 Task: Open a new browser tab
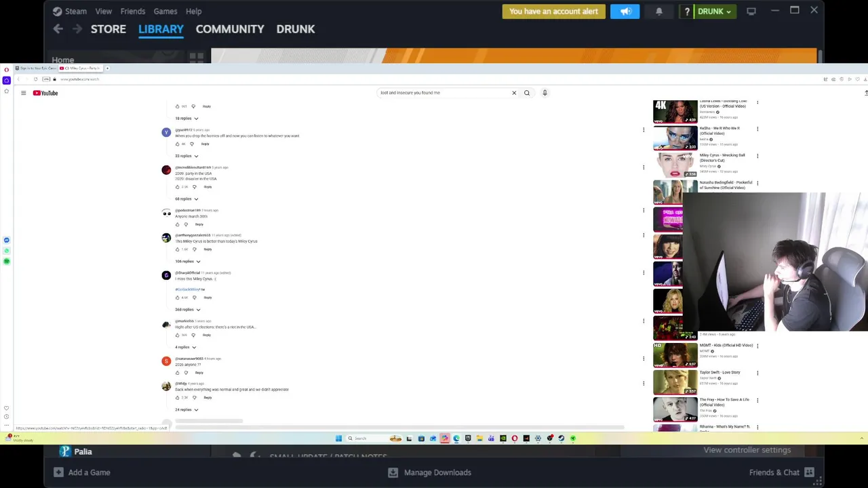107,68
